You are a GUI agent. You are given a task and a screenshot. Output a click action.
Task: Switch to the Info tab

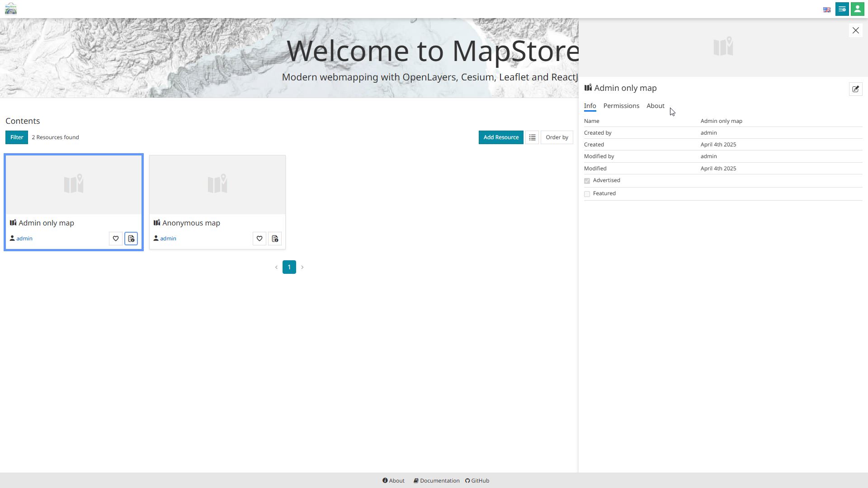(x=590, y=106)
